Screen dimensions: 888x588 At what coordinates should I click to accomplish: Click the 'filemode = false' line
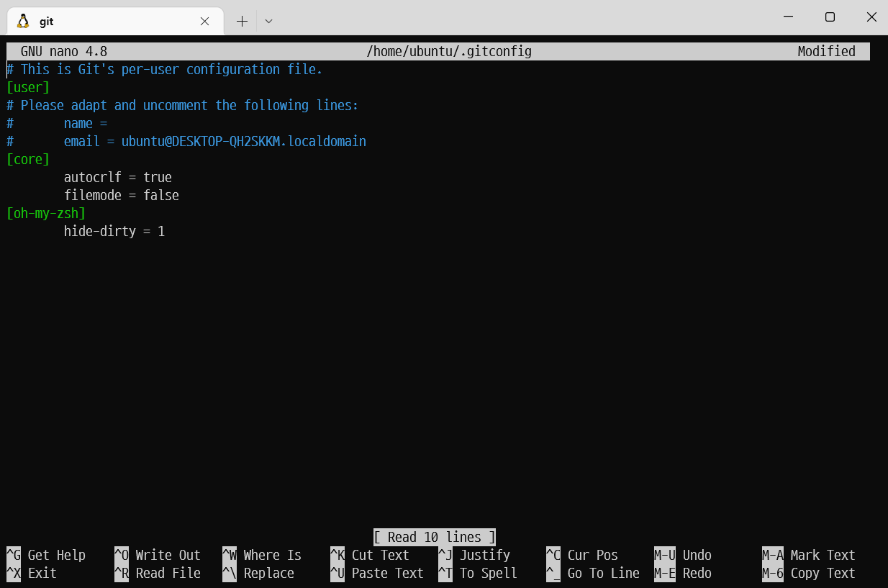(x=122, y=196)
